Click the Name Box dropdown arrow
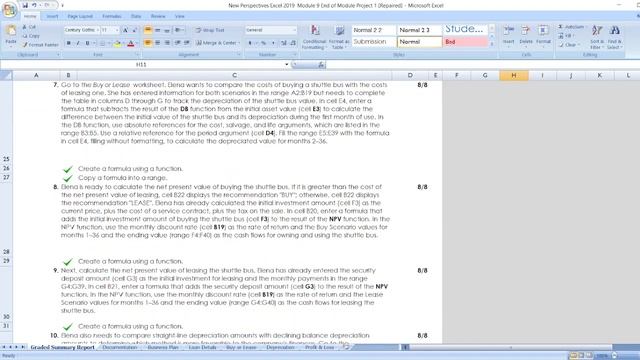The image size is (640, 360). [287, 64]
